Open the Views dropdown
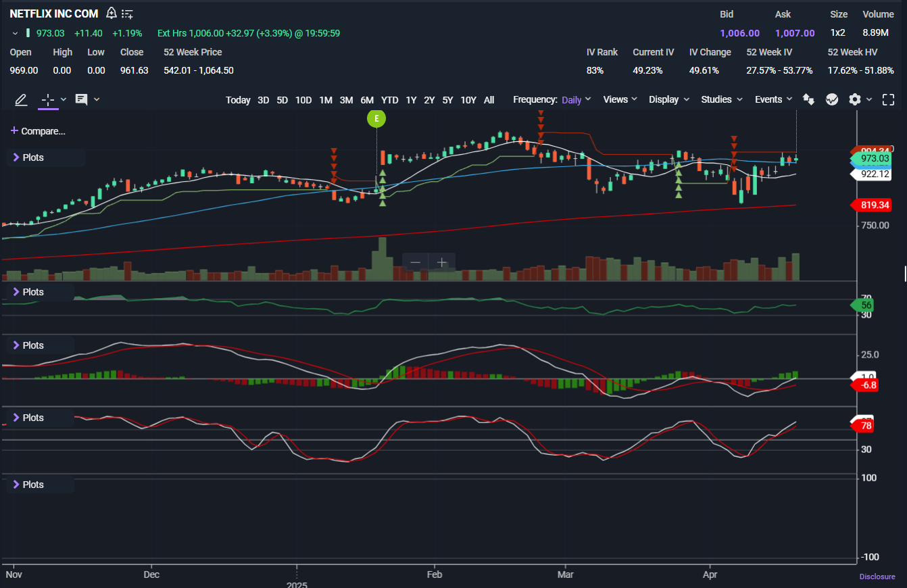Screen dimensions: 907x588 pos(620,99)
